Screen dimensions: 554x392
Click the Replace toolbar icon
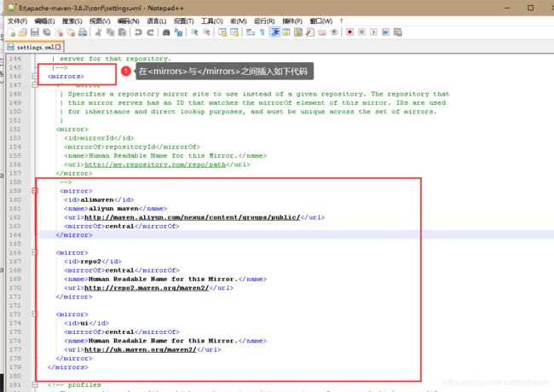click(178, 32)
